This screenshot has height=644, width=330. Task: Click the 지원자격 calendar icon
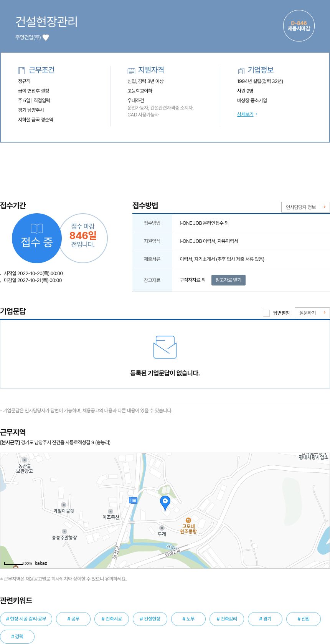click(x=131, y=71)
